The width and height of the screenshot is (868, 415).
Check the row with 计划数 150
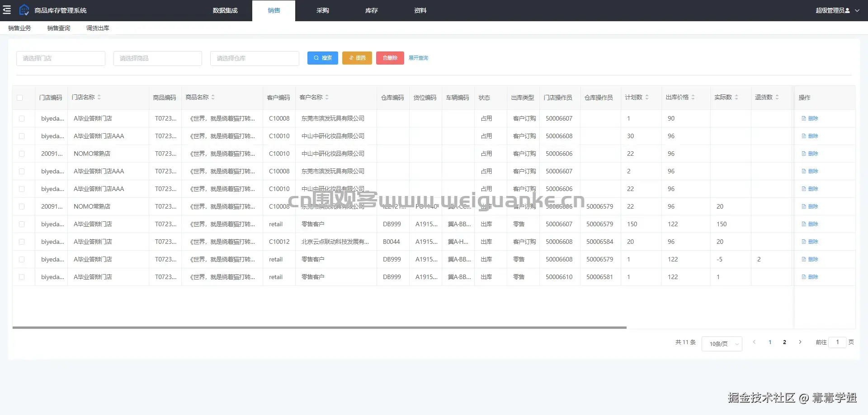coord(22,224)
